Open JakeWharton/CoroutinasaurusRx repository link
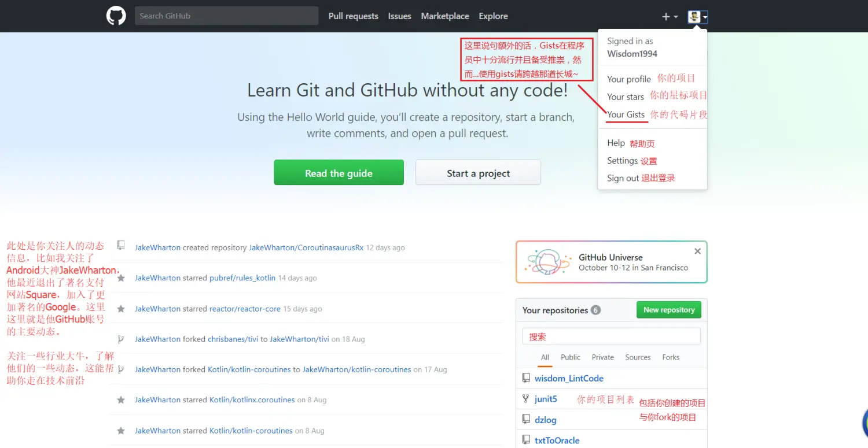This screenshot has width=868, height=448. pyautogui.click(x=306, y=247)
